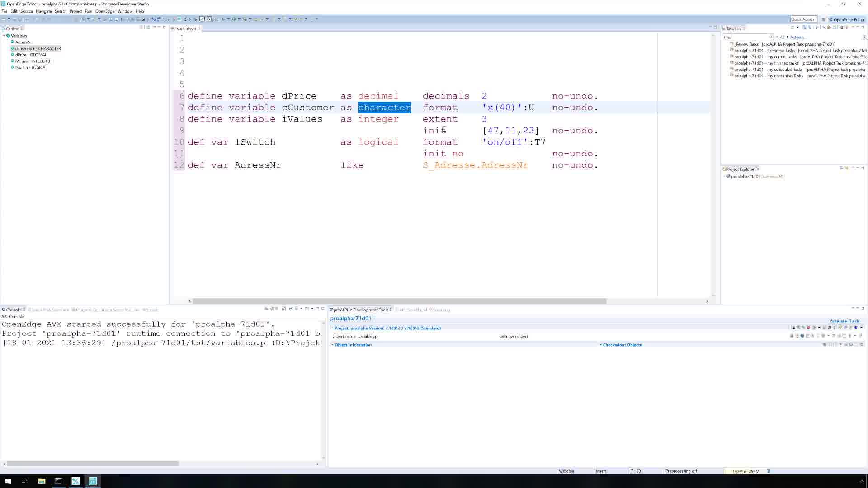Click the editor horizontal scrollbar
868x488 pixels.
(x=400, y=301)
